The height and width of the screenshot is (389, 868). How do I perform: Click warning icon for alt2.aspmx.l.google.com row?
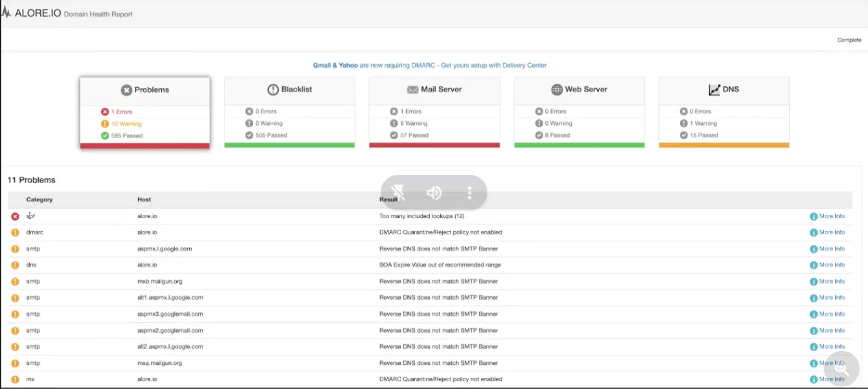click(15, 347)
